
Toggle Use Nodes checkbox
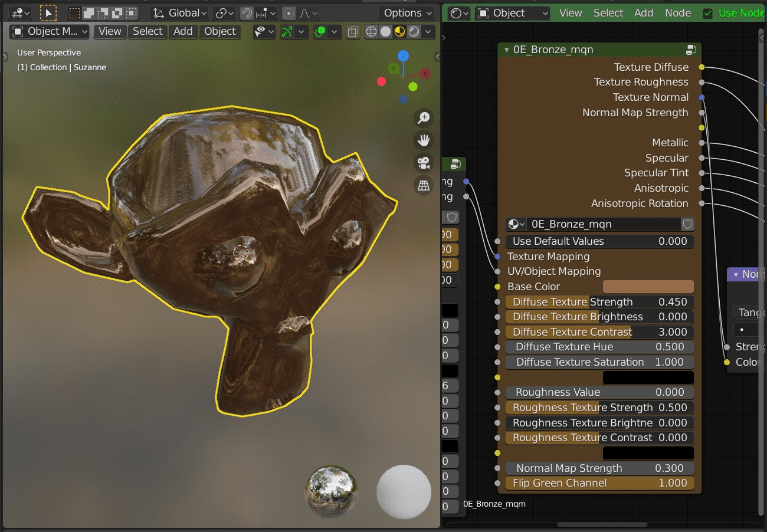point(708,13)
